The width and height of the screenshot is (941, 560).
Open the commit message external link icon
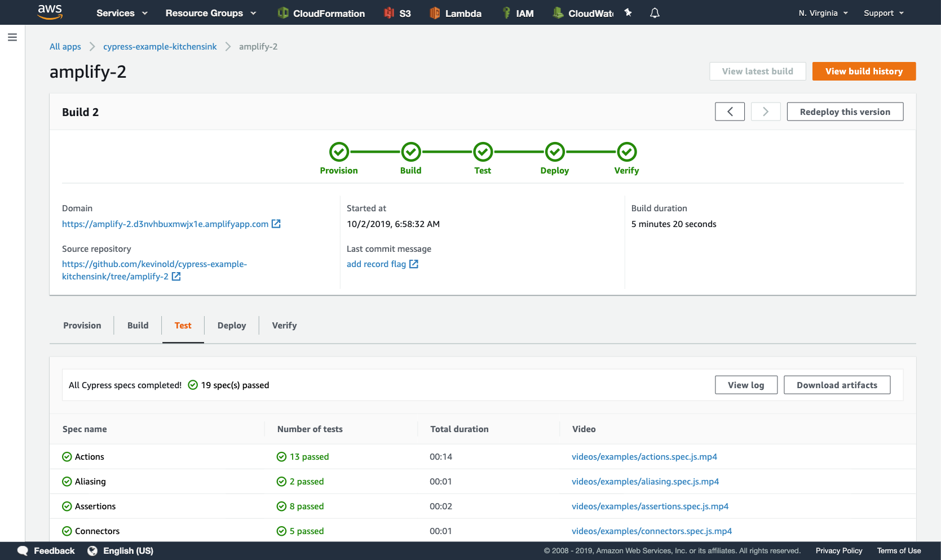tap(414, 264)
